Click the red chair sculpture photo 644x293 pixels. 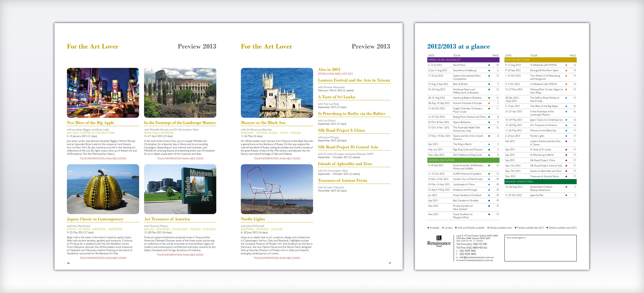tap(277, 189)
